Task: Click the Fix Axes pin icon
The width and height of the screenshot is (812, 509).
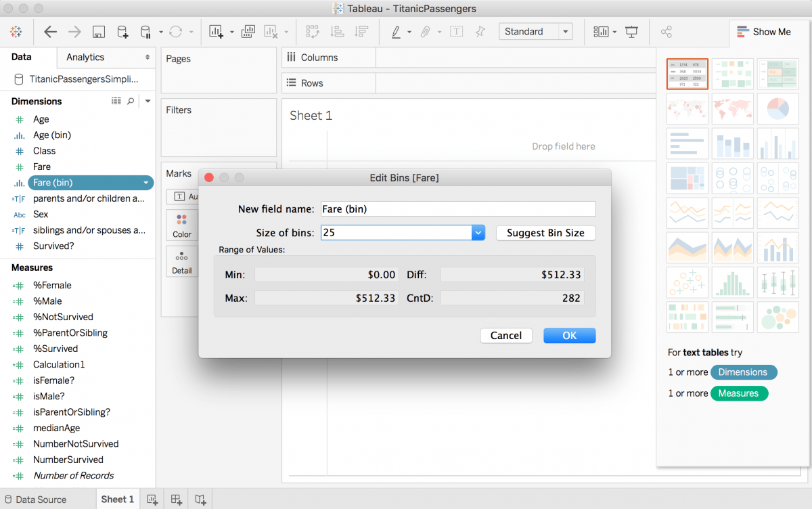Action: (480, 32)
